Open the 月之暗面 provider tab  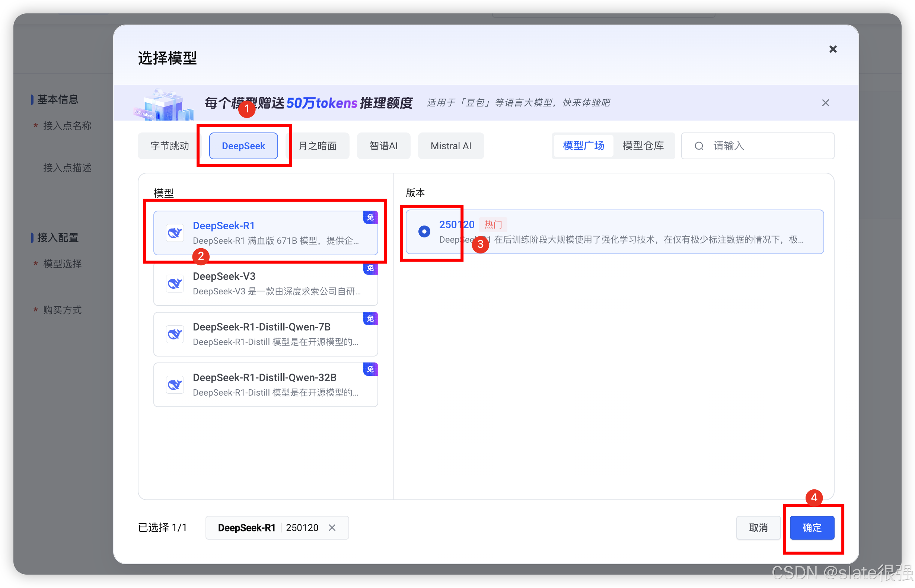pos(318,146)
